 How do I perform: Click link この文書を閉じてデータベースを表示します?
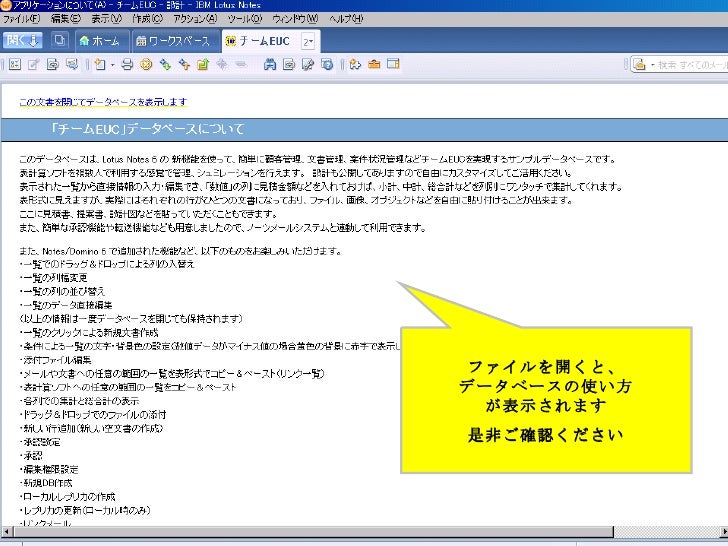click(x=103, y=102)
